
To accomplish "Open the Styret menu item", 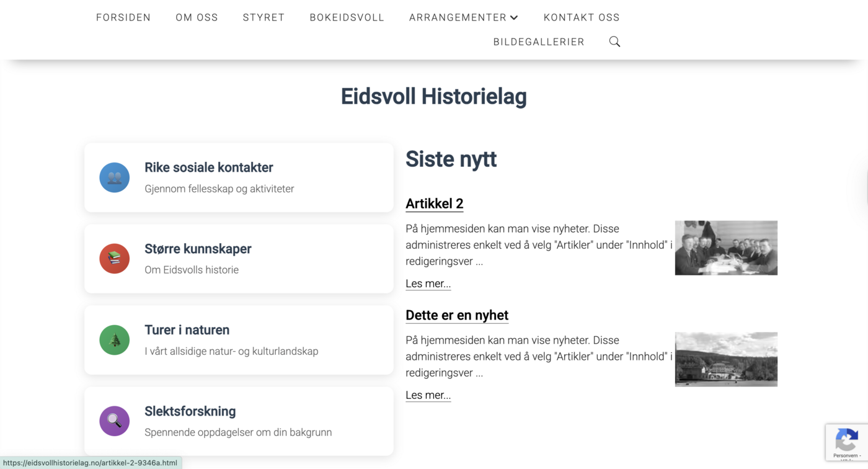I will click(x=263, y=17).
